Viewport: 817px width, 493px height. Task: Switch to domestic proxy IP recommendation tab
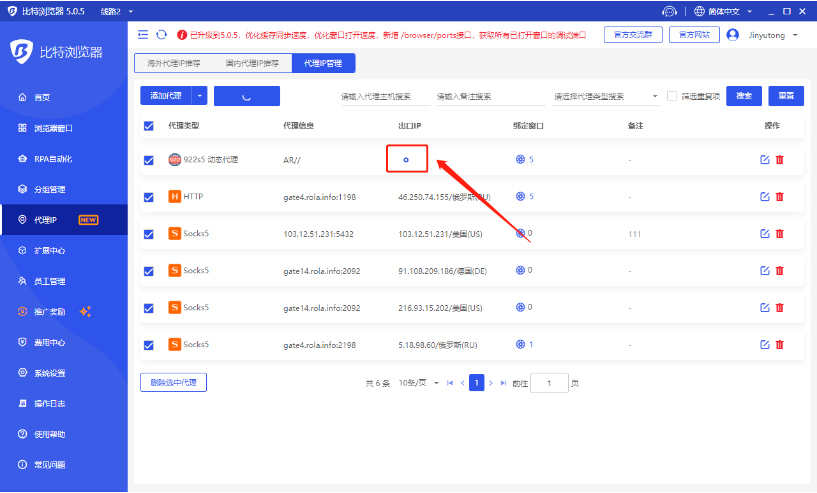point(252,63)
